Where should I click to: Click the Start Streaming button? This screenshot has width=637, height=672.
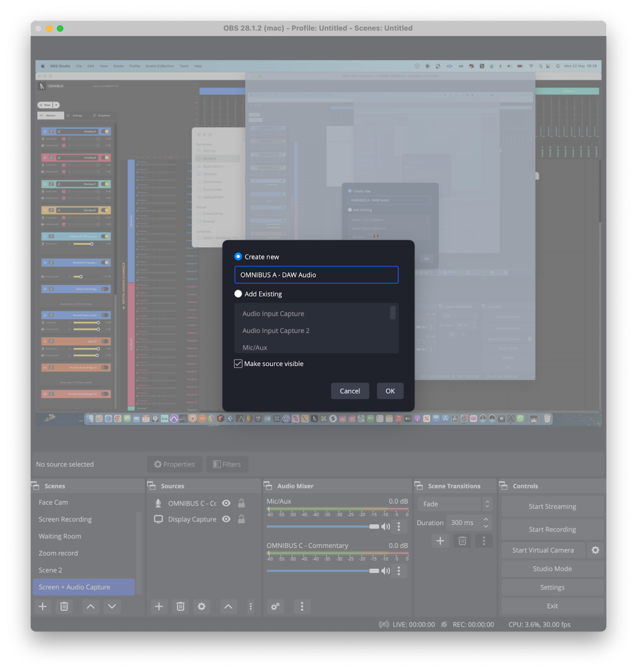552,506
